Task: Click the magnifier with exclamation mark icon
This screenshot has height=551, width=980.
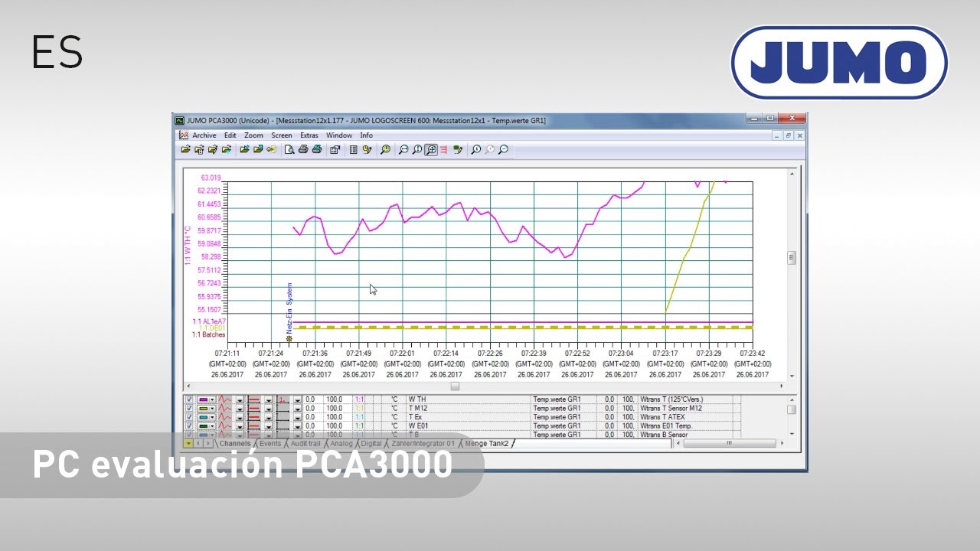Action: tap(417, 150)
